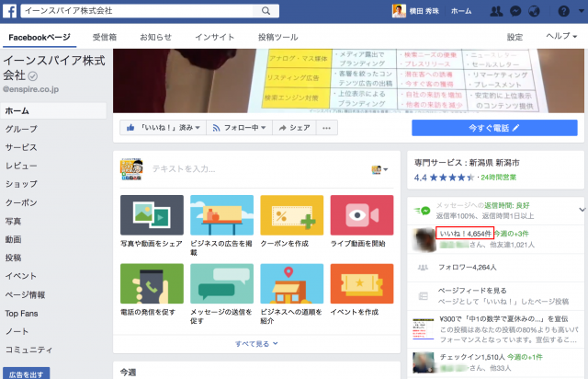Click the profile picture of 横田 秀珠
588x379 pixels.
click(399, 11)
